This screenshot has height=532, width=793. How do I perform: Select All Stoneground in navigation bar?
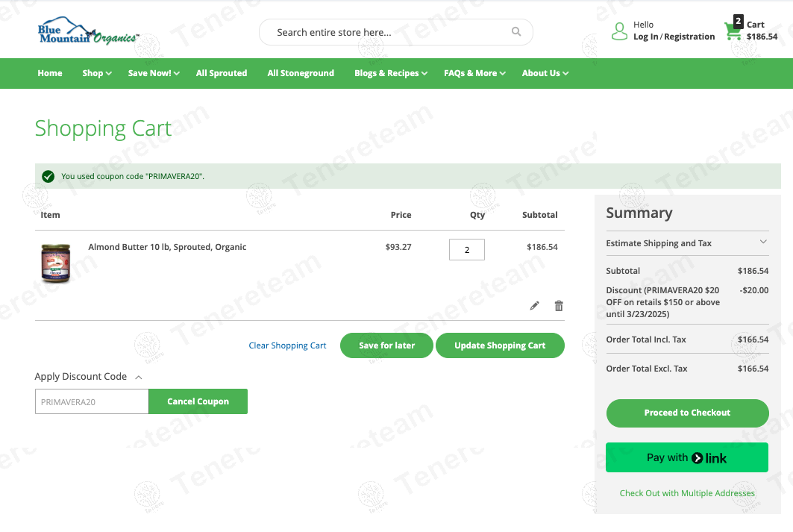[x=301, y=73]
